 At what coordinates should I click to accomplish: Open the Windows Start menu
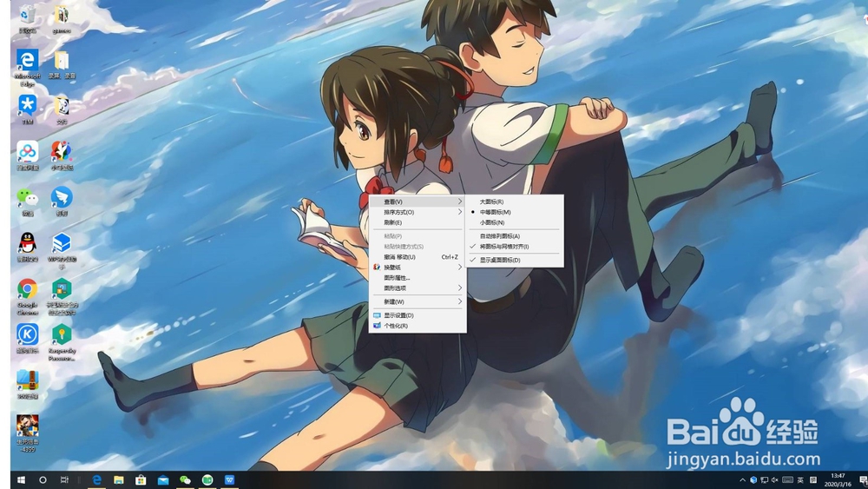point(21,479)
